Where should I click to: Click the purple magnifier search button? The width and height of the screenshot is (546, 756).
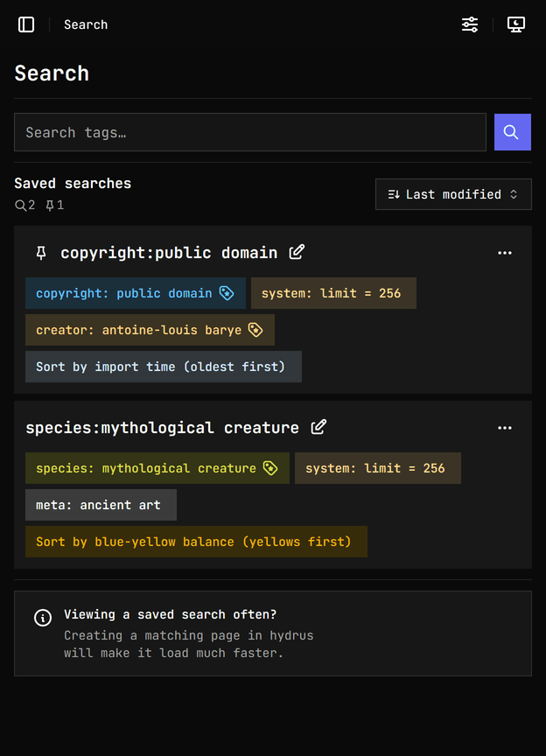512,132
